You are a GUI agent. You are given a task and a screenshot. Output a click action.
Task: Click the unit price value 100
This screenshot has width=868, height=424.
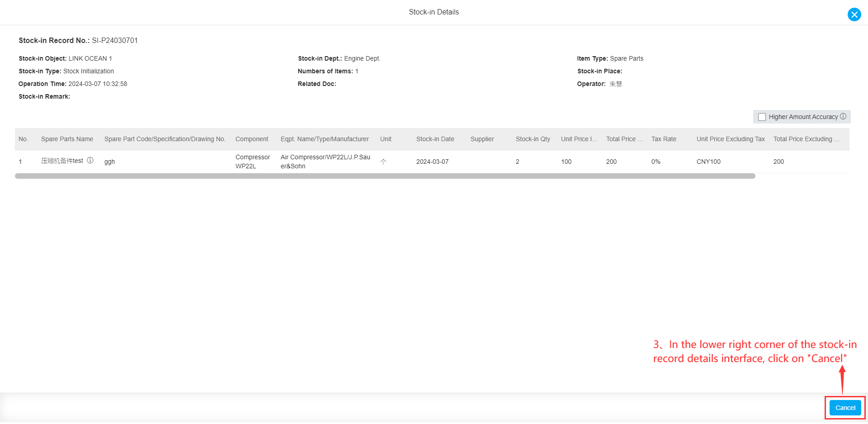point(566,162)
